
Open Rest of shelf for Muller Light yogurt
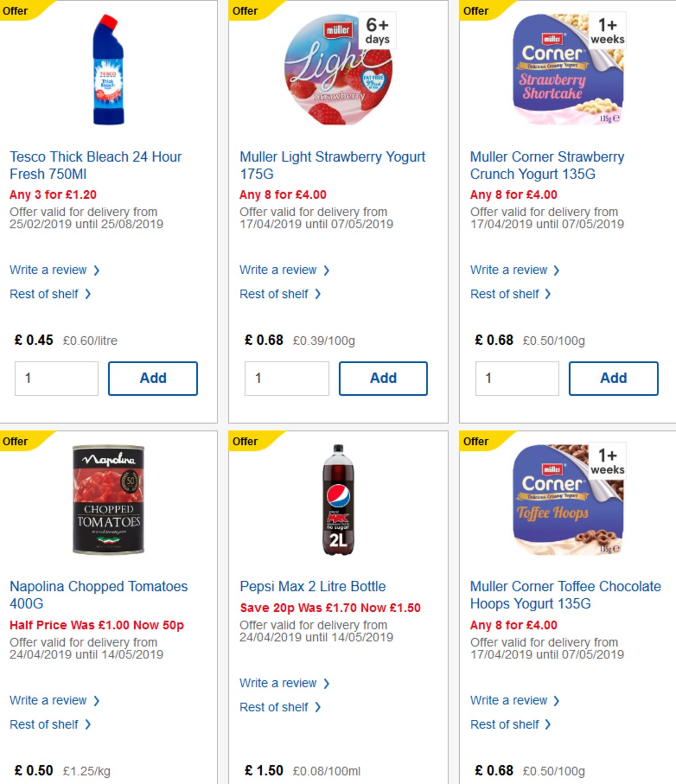point(275,293)
